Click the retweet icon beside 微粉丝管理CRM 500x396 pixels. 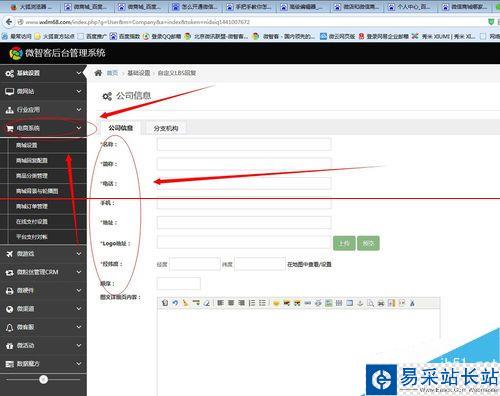point(10,272)
